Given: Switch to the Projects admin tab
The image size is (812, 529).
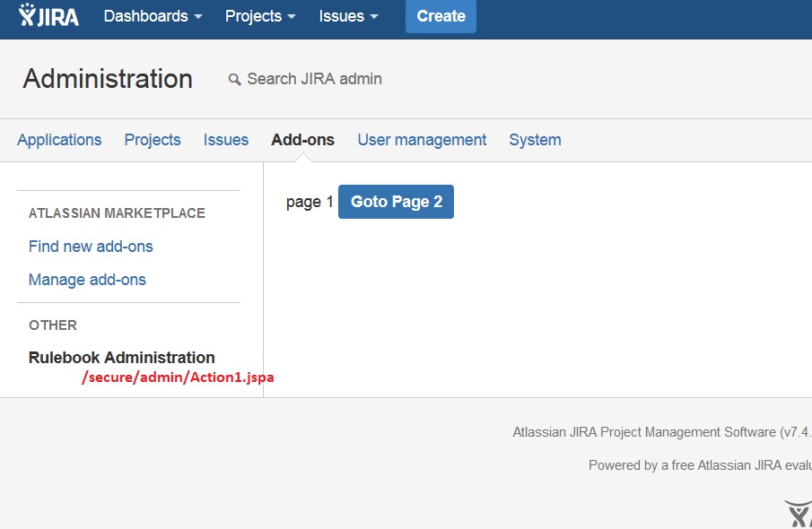Looking at the screenshot, I should coord(153,140).
